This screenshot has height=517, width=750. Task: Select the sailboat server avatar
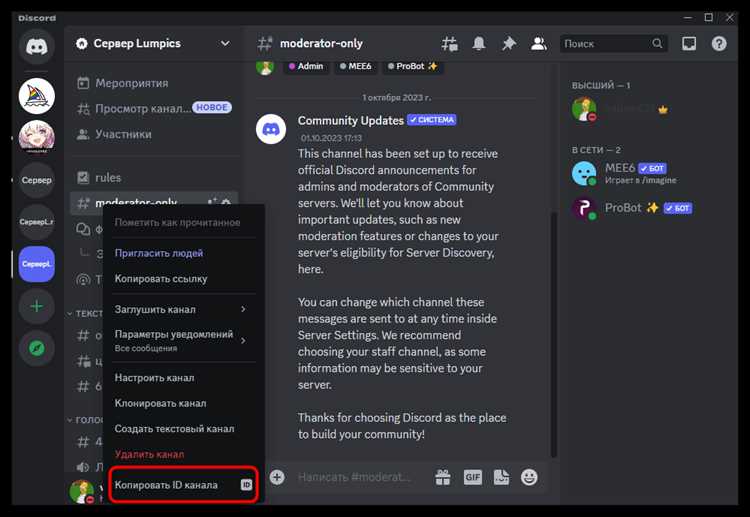[x=37, y=96]
